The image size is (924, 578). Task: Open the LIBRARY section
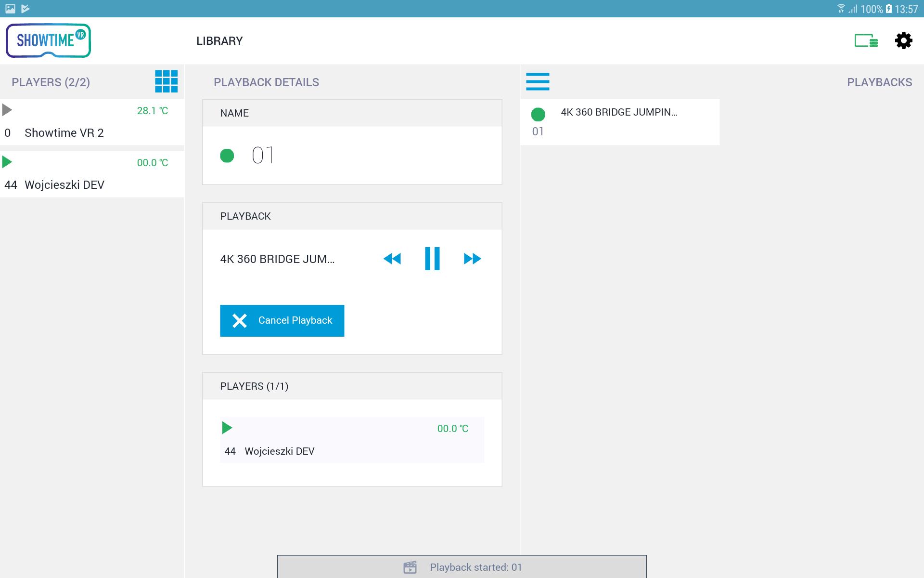point(219,41)
